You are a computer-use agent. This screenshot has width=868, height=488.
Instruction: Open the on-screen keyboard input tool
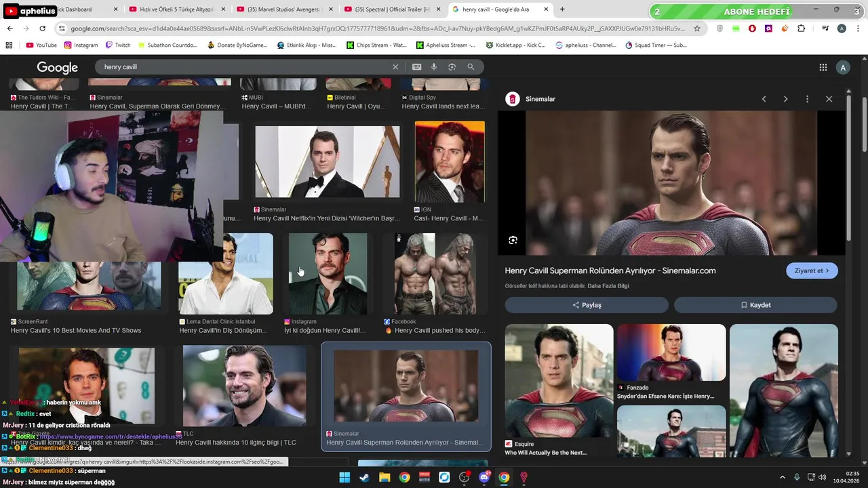[x=416, y=67]
